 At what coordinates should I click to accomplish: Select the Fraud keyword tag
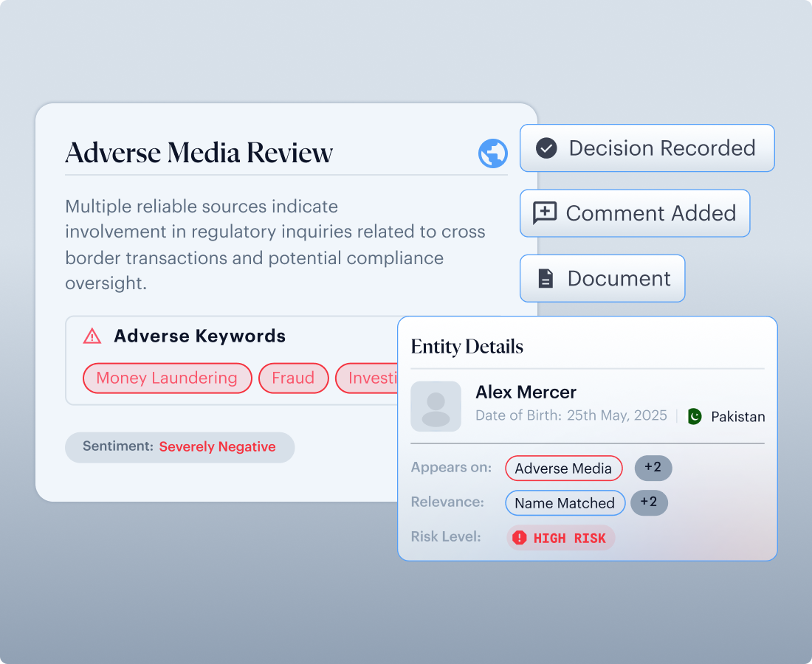294,378
